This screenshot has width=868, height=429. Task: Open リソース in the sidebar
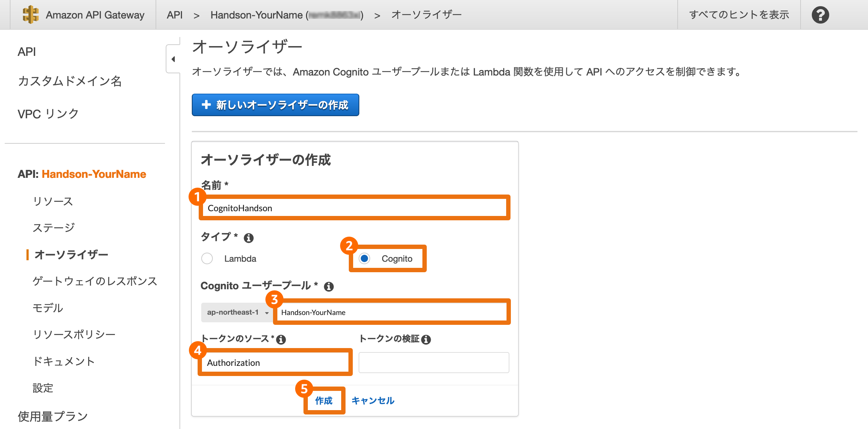[53, 201]
